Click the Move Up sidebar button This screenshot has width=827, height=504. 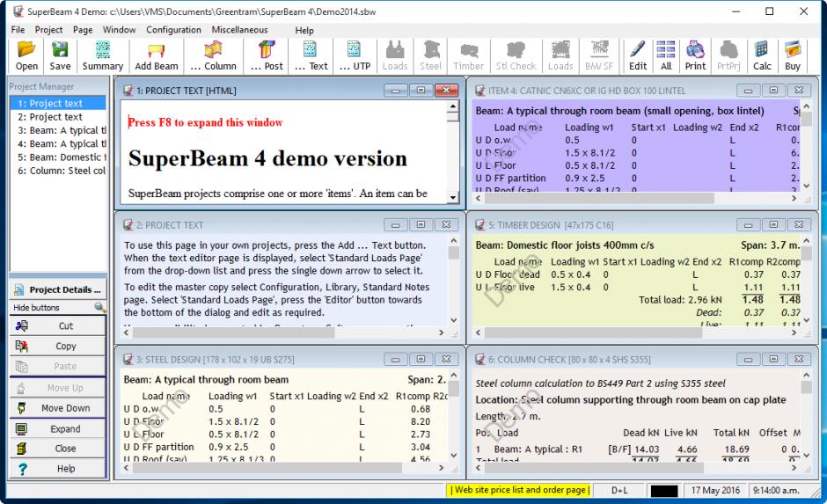pyautogui.click(x=58, y=388)
